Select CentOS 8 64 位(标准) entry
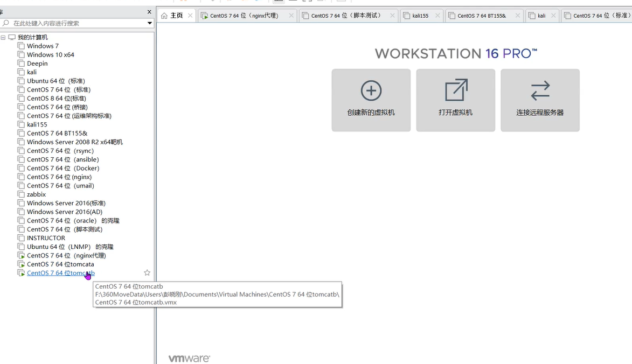 pyautogui.click(x=57, y=98)
